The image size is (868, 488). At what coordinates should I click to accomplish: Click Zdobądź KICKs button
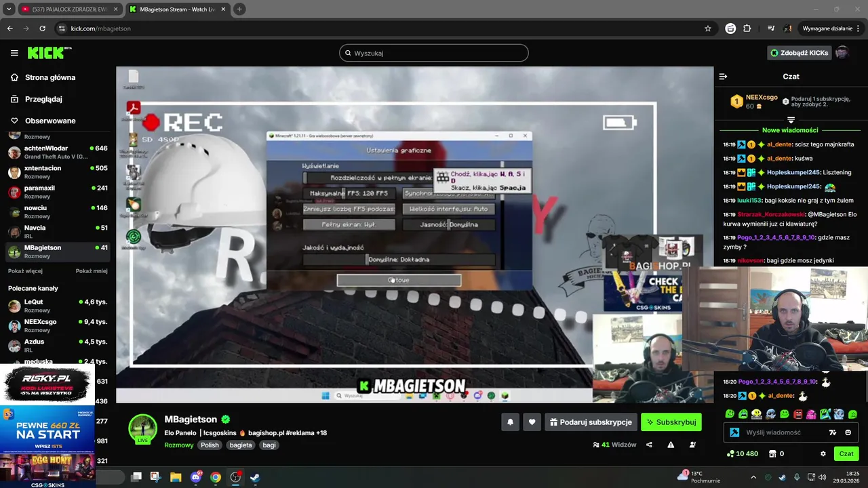tap(799, 53)
